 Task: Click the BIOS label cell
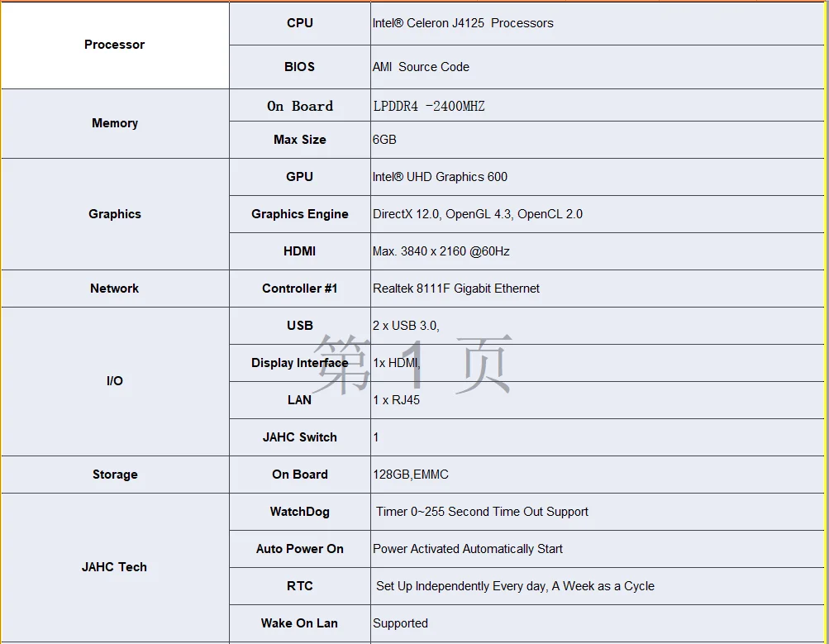point(299,67)
